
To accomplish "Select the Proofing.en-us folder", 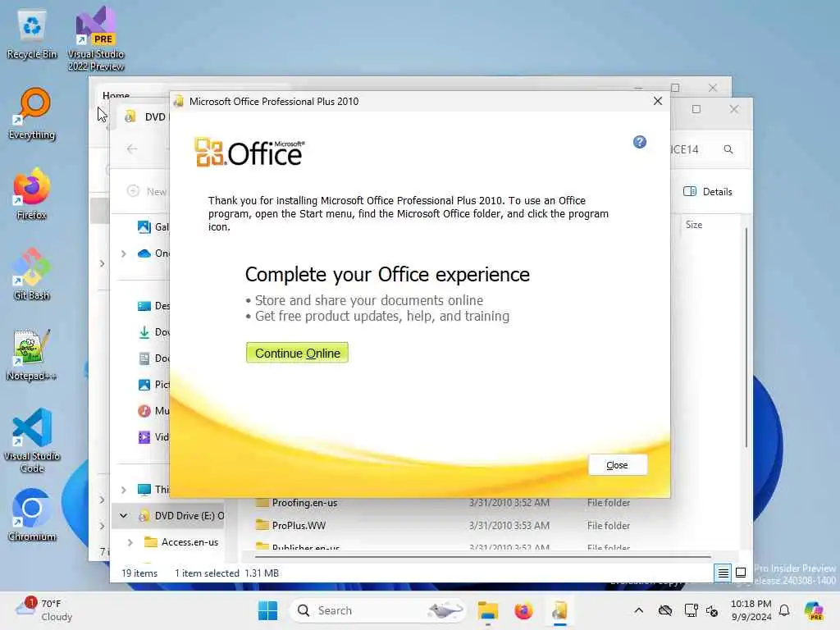I will [304, 503].
